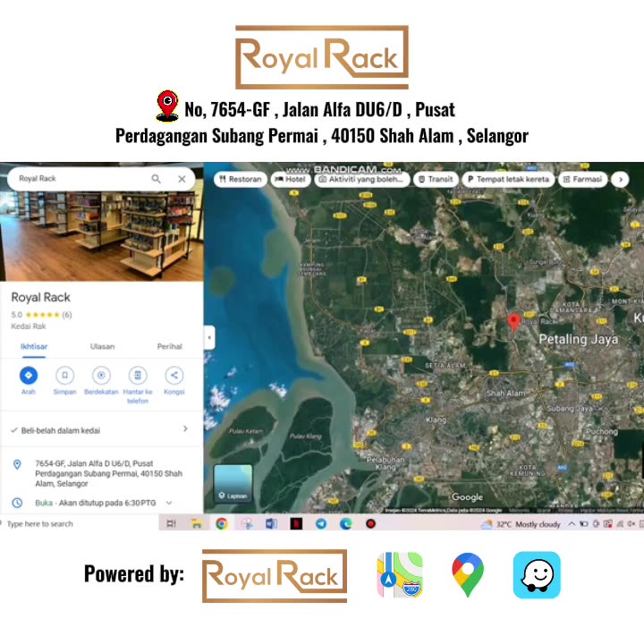The height and width of the screenshot is (644, 644).
Task: Switch to the Ulasan tab
Action: [102, 346]
